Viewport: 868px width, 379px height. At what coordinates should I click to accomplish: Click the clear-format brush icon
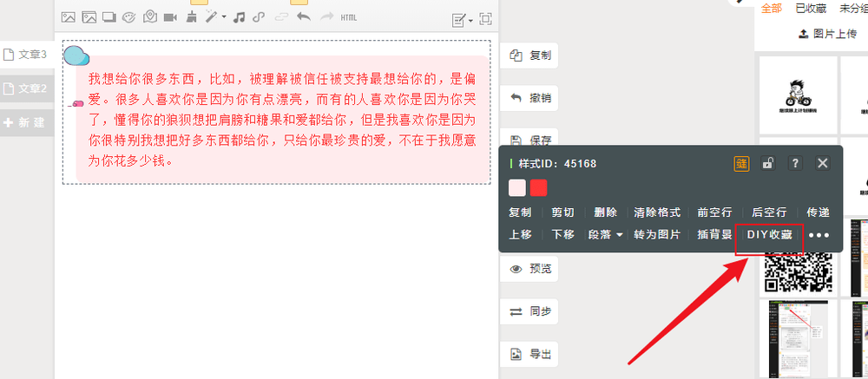click(x=191, y=17)
